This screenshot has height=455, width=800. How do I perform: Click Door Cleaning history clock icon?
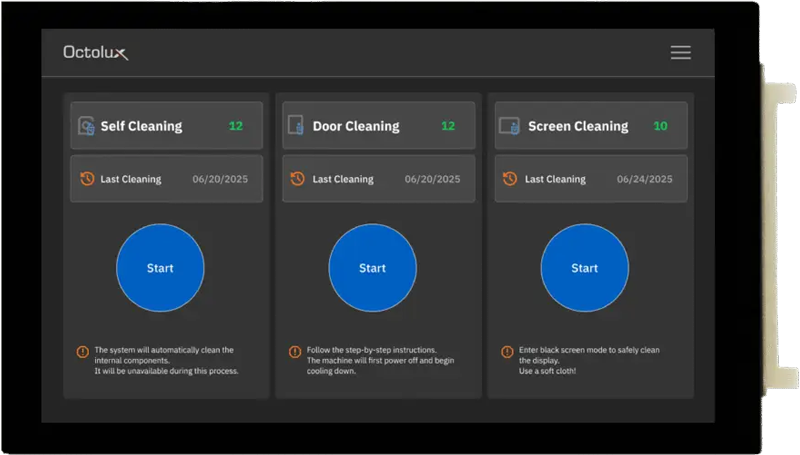click(297, 179)
